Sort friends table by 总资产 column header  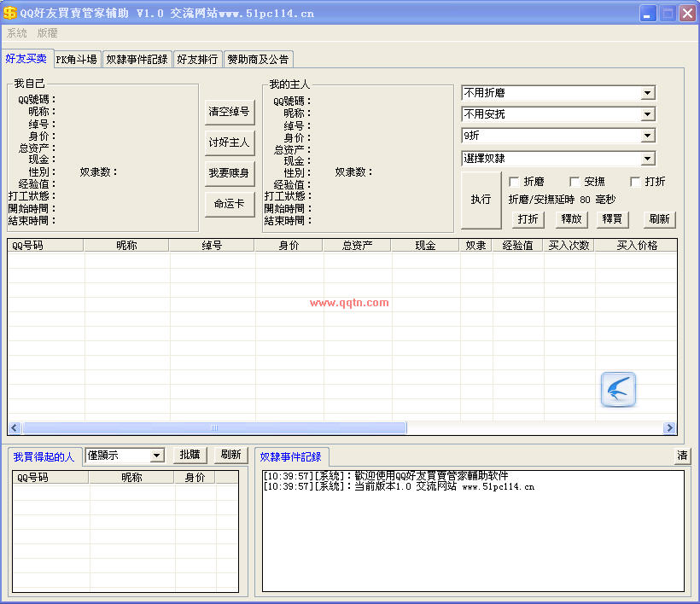(357, 246)
